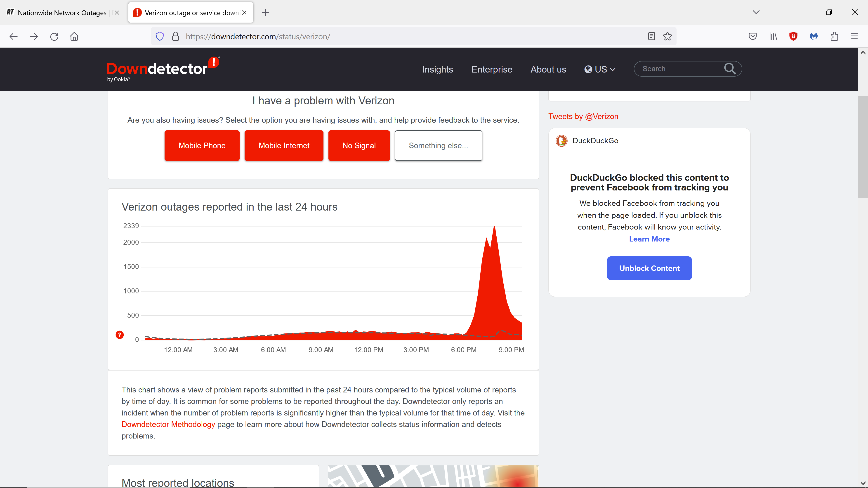Switch to the Nationwide Network Outages tab

62,13
